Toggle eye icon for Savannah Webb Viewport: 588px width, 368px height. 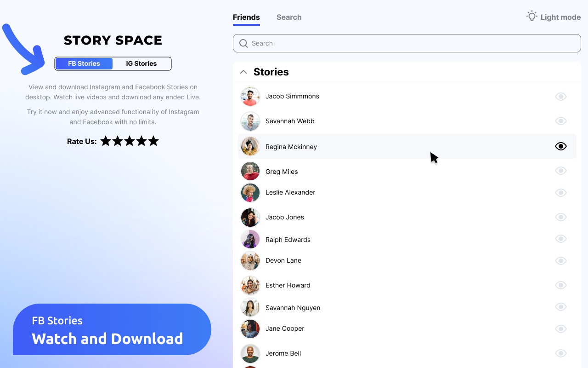pyautogui.click(x=561, y=121)
